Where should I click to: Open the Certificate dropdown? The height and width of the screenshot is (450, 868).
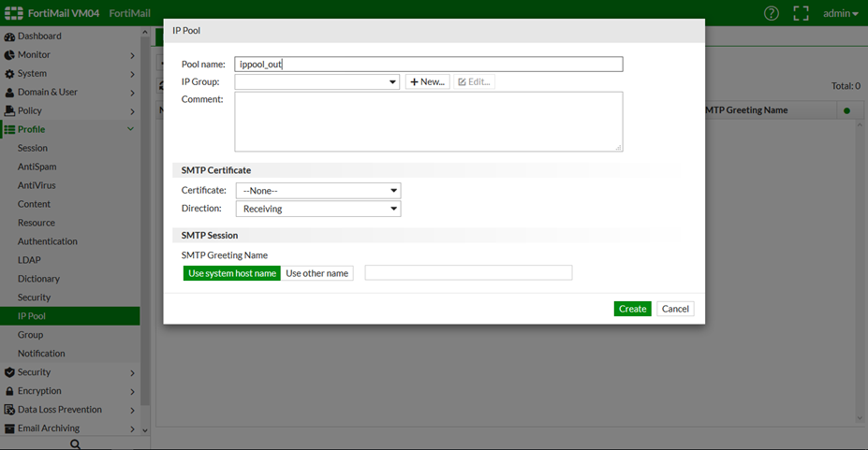(317, 191)
